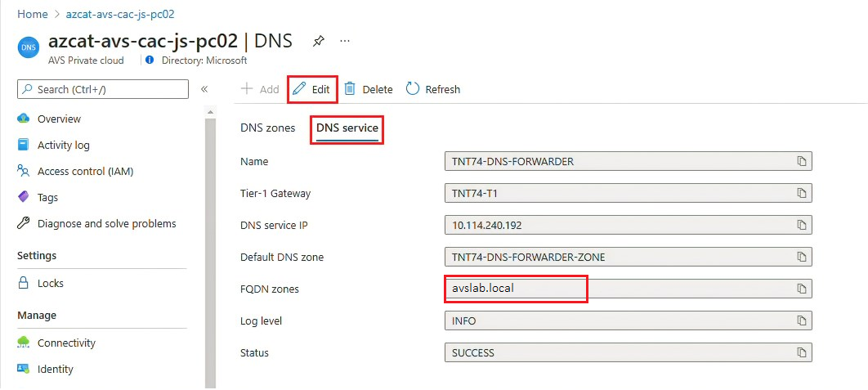This screenshot has width=868, height=390.
Task: Open the ellipsis more options menu
Action: 345,41
